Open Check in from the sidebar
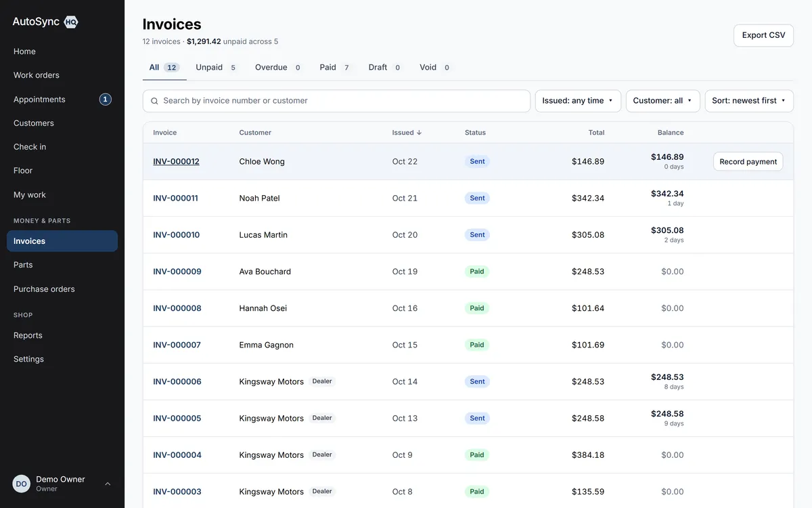The height and width of the screenshot is (508, 812). [x=62, y=147]
